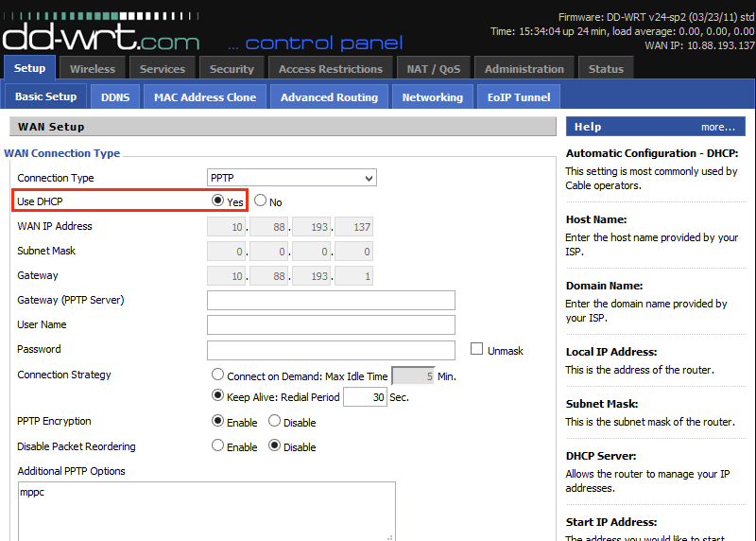Click the Redial Period input box
This screenshot has height=541, width=756.
[x=365, y=397]
